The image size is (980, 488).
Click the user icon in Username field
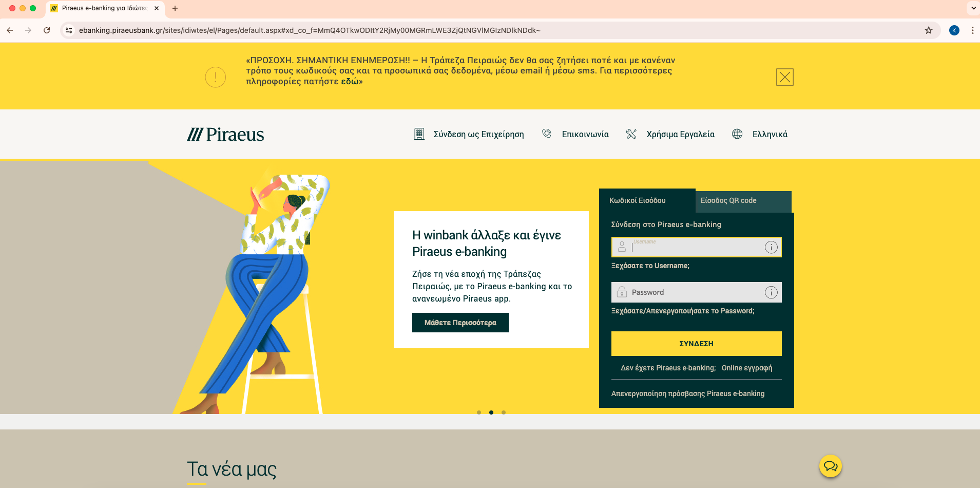622,247
